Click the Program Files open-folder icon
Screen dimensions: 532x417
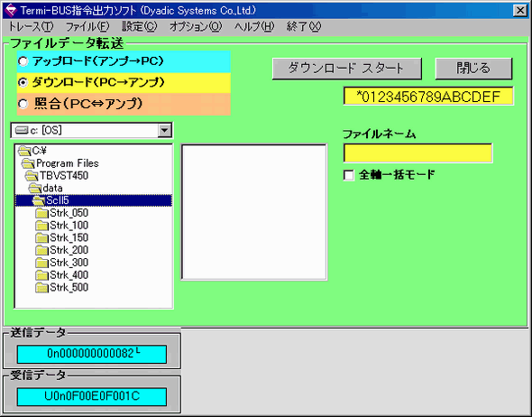[28, 163]
